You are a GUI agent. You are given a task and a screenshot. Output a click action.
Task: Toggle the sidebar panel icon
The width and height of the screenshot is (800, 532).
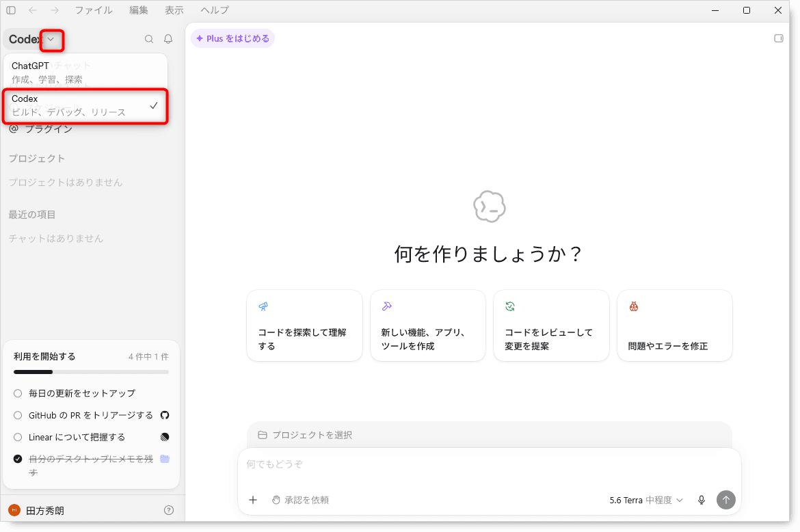11,10
